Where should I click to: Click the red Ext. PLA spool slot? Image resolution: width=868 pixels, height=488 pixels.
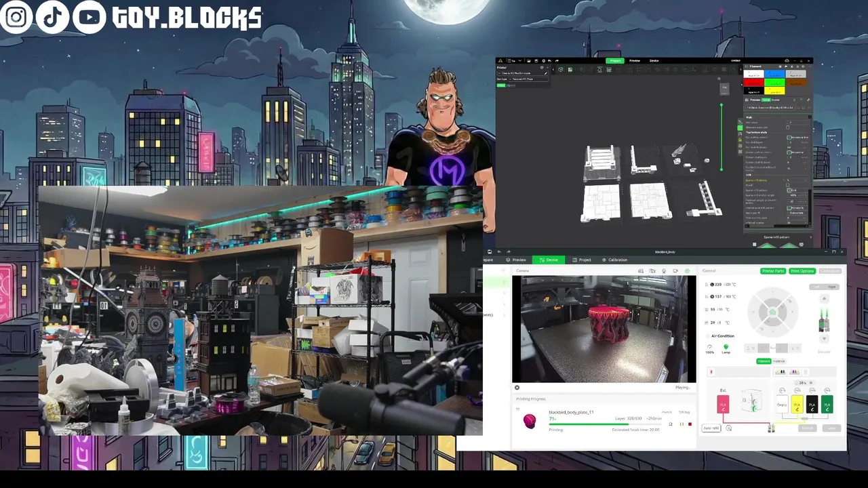coord(723,405)
